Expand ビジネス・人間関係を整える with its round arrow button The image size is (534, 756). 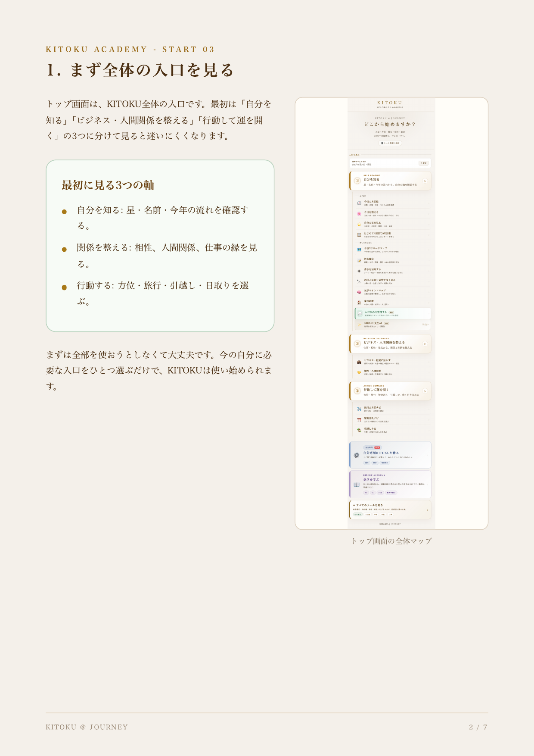[x=425, y=344]
